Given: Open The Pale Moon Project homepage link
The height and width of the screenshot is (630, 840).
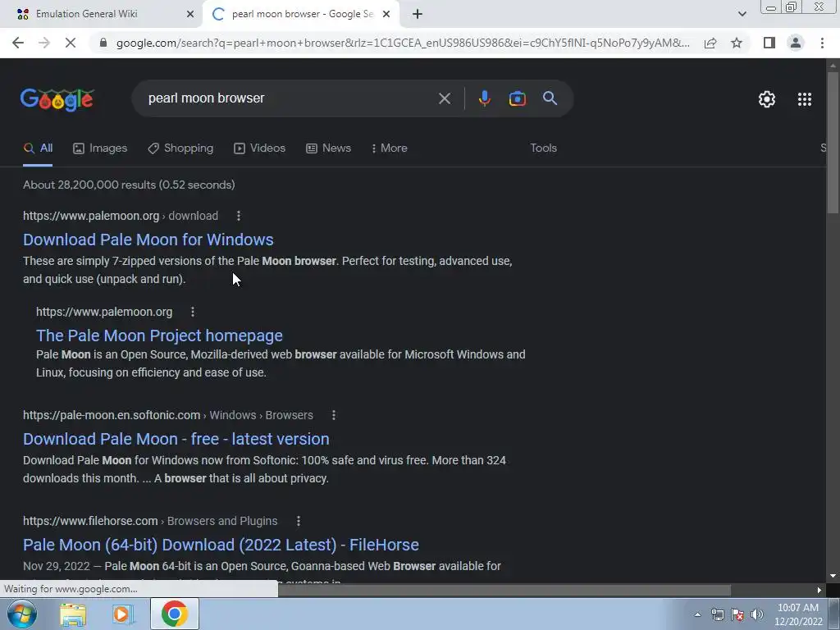Looking at the screenshot, I should [x=159, y=336].
